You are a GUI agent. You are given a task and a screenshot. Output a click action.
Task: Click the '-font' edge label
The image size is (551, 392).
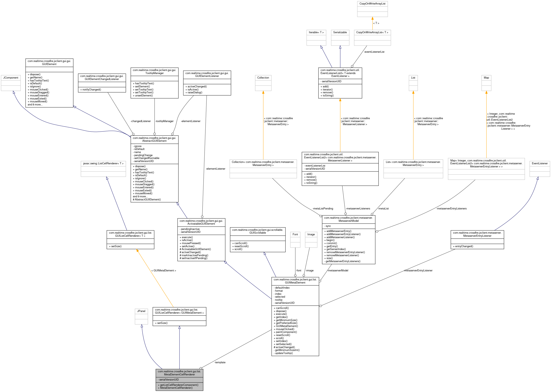pos(298,270)
